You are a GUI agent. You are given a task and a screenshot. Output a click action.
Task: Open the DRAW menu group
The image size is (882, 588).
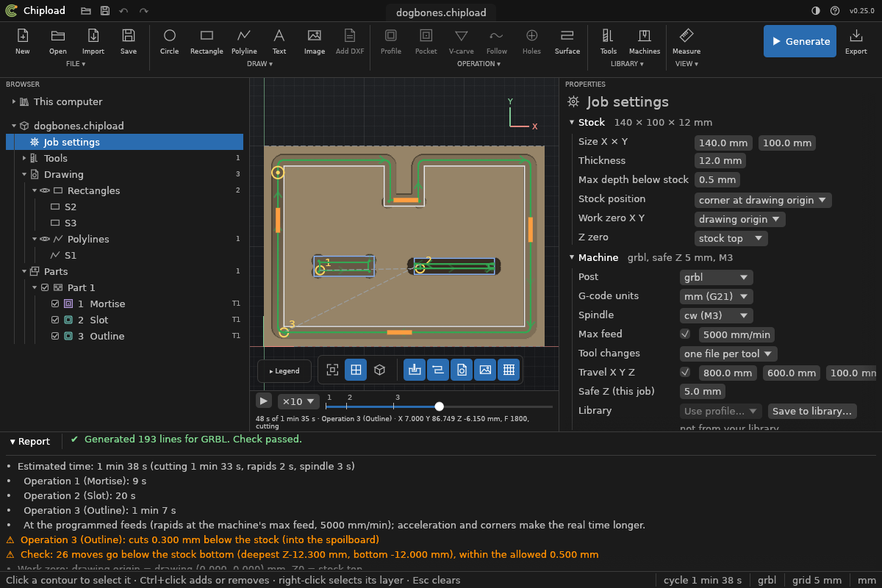click(260, 64)
